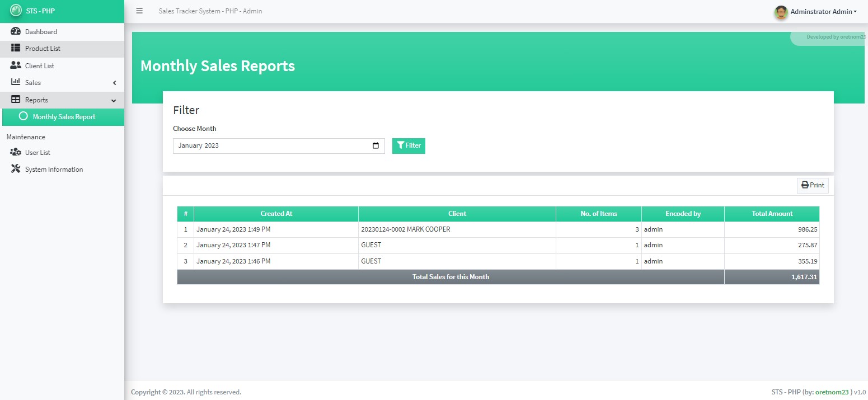Click the Encoded by column header
This screenshot has width=868, height=400.
tap(683, 214)
